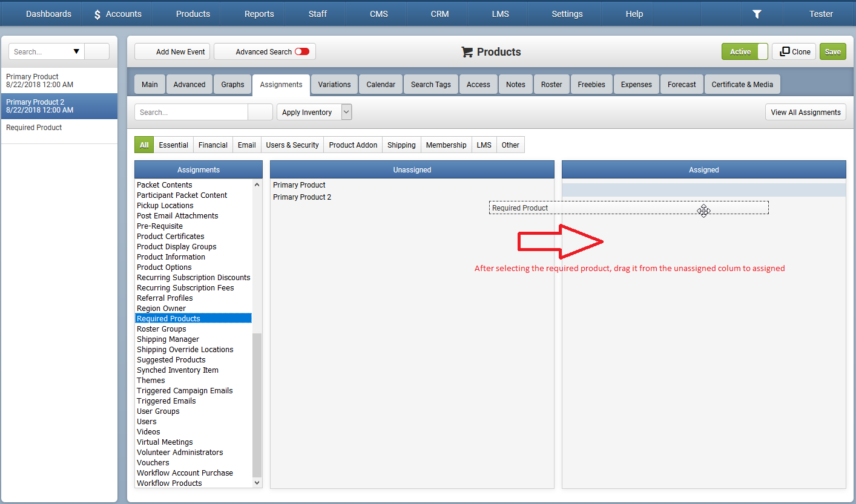Switch to the Freebies tab
The width and height of the screenshot is (856, 504).
[x=591, y=85]
